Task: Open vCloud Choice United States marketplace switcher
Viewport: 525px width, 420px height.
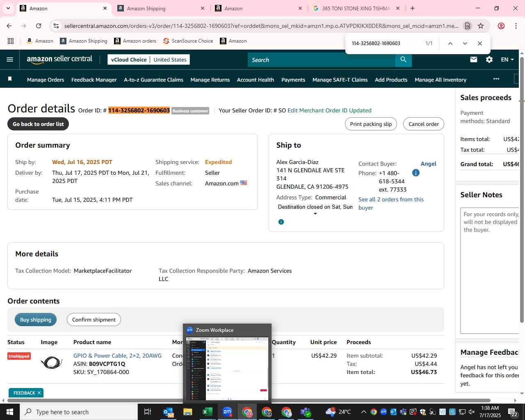Action: click(148, 59)
